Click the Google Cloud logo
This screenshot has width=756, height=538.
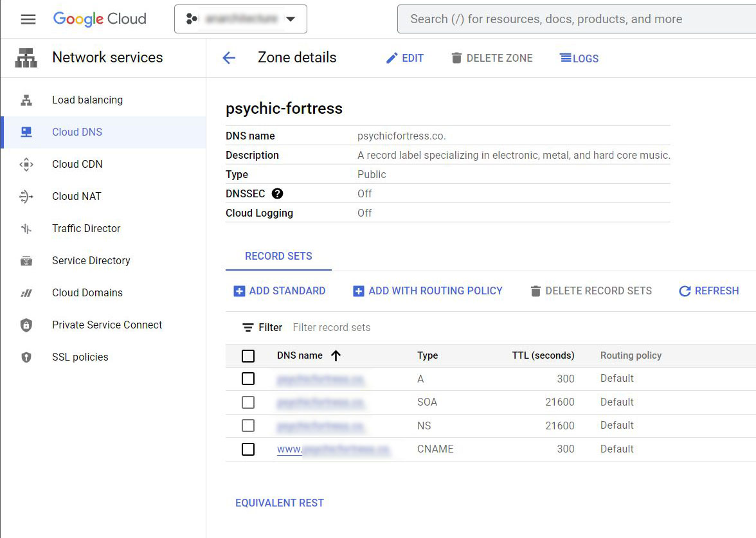pyautogui.click(x=100, y=19)
